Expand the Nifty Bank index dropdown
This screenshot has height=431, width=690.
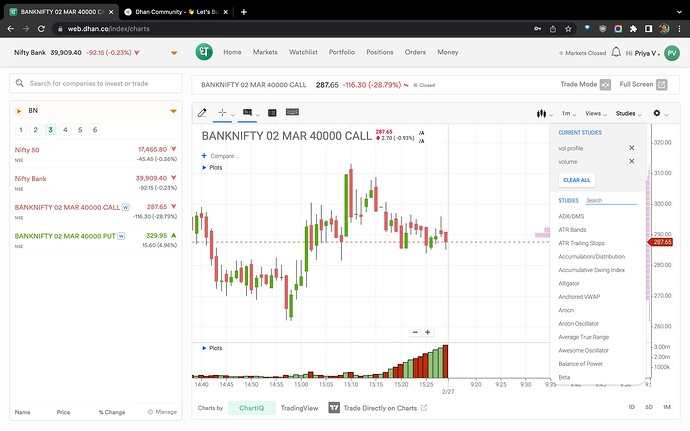(174, 53)
